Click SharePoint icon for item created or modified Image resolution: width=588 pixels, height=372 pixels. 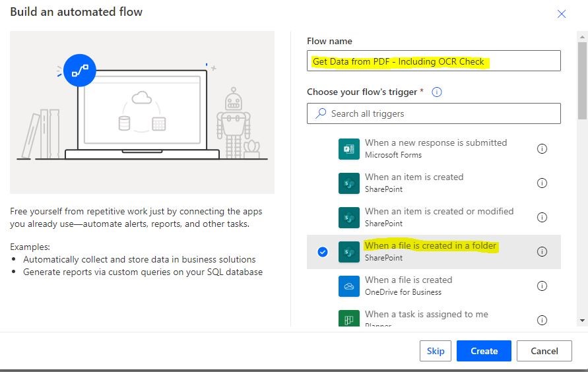348,218
